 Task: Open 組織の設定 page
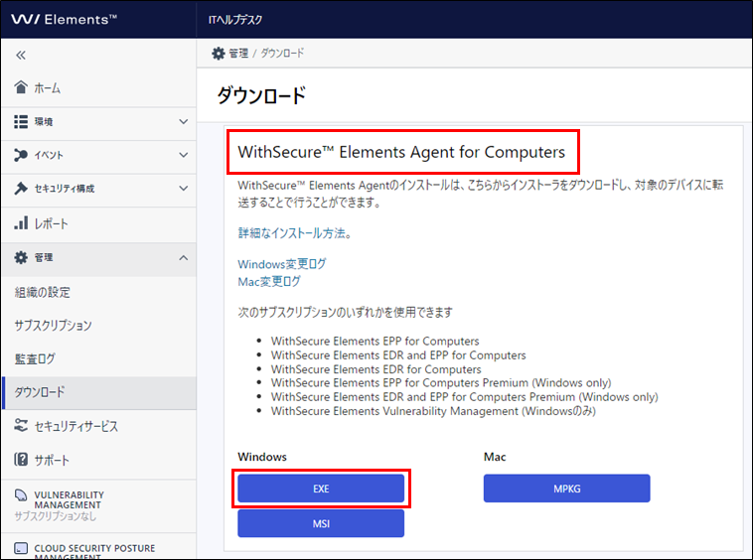[98, 292]
